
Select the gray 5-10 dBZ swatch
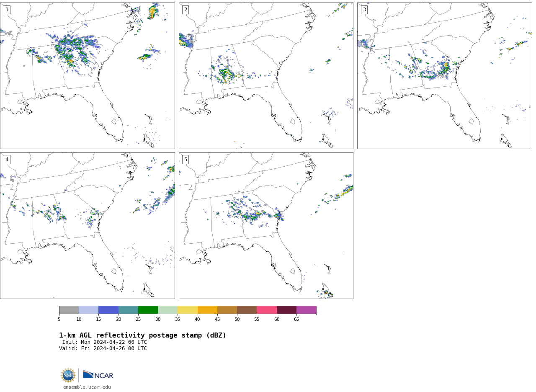69,310
